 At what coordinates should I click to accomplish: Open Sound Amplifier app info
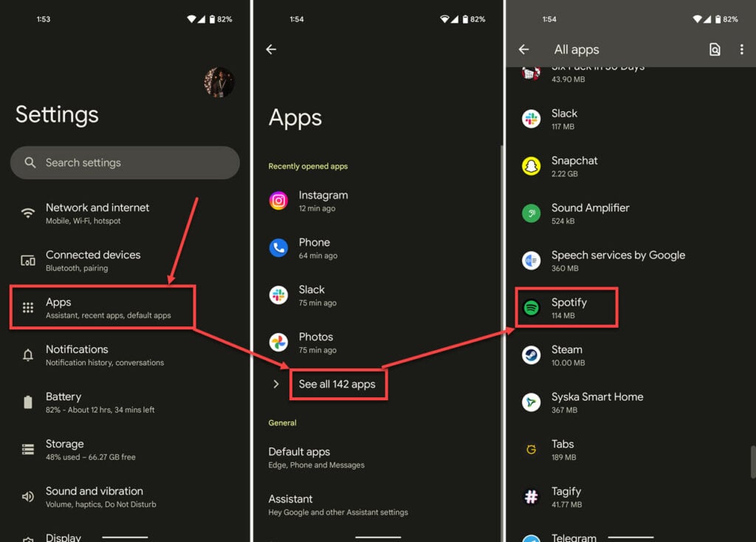[x=629, y=213]
